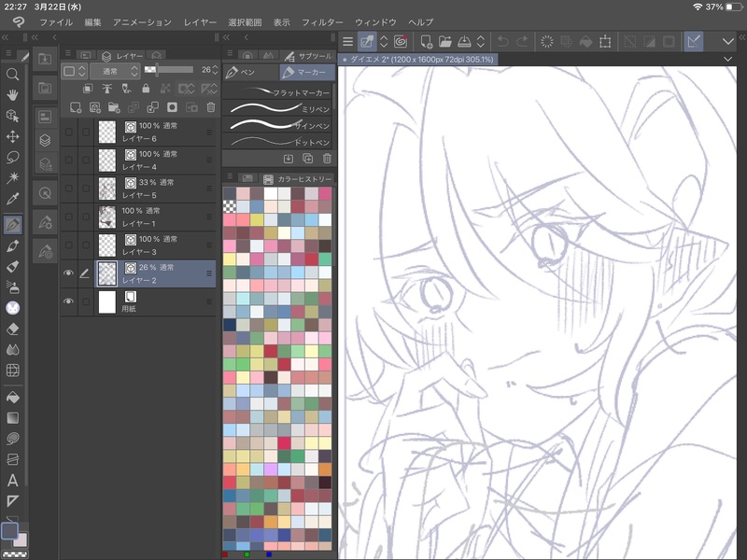The height and width of the screenshot is (560, 747).
Task: Open the ヘルプ menu
Action: point(421,22)
